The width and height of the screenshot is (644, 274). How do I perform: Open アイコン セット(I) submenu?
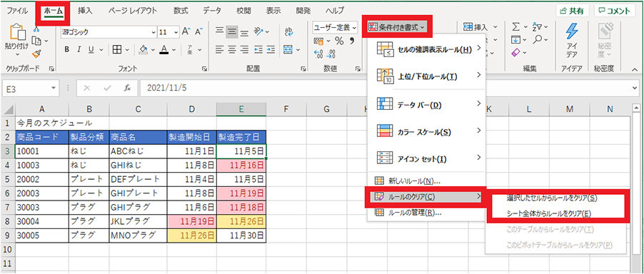click(427, 158)
